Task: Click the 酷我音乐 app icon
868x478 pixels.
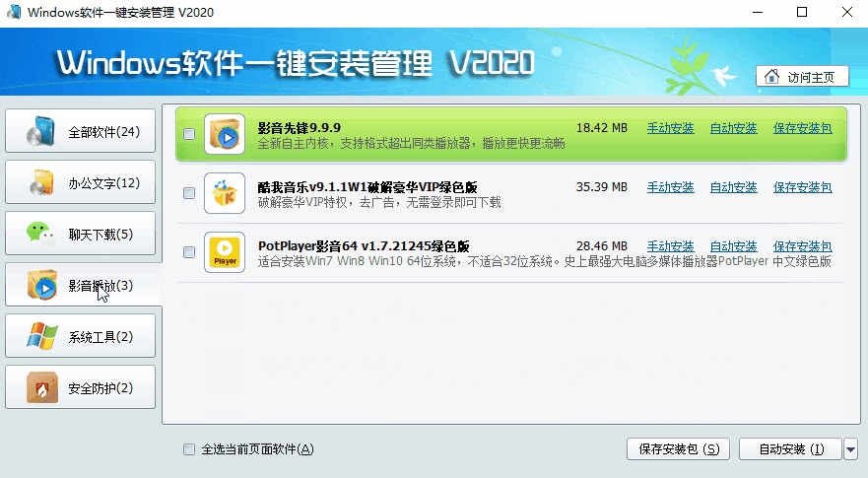Action: (225, 193)
